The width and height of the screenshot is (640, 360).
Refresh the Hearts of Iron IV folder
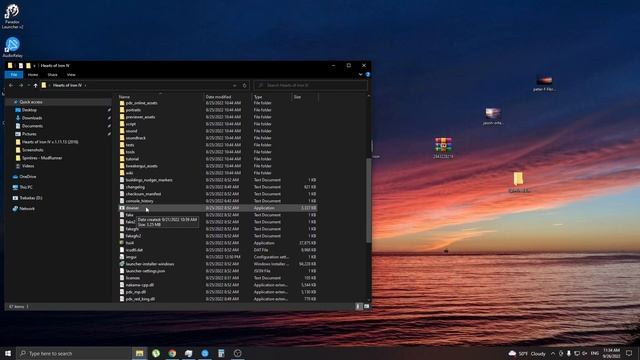[244, 85]
